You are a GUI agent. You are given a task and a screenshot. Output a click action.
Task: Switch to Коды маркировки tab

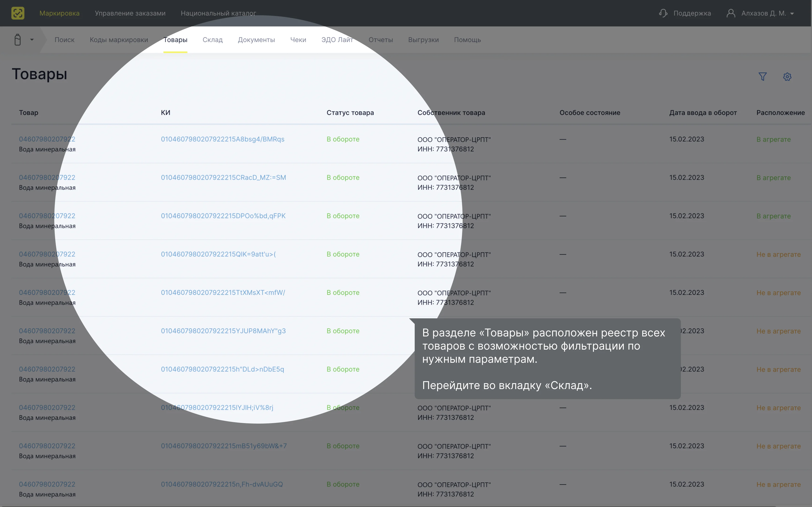119,39
